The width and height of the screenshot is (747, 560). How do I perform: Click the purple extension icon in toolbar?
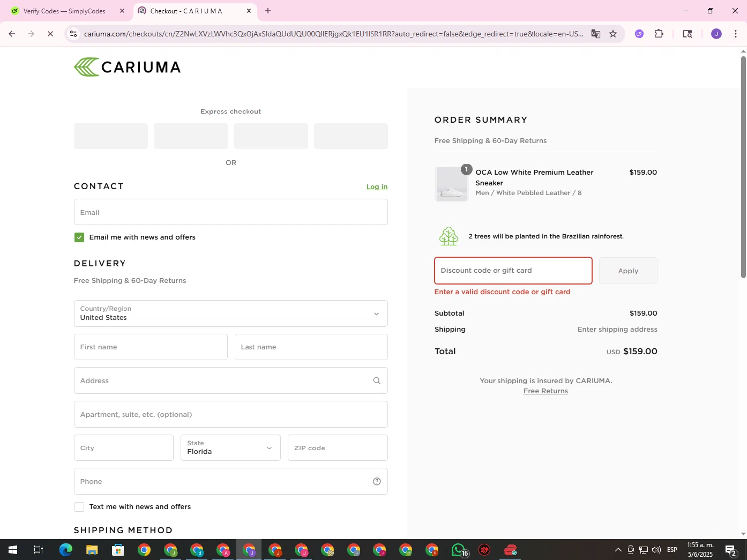[639, 34]
